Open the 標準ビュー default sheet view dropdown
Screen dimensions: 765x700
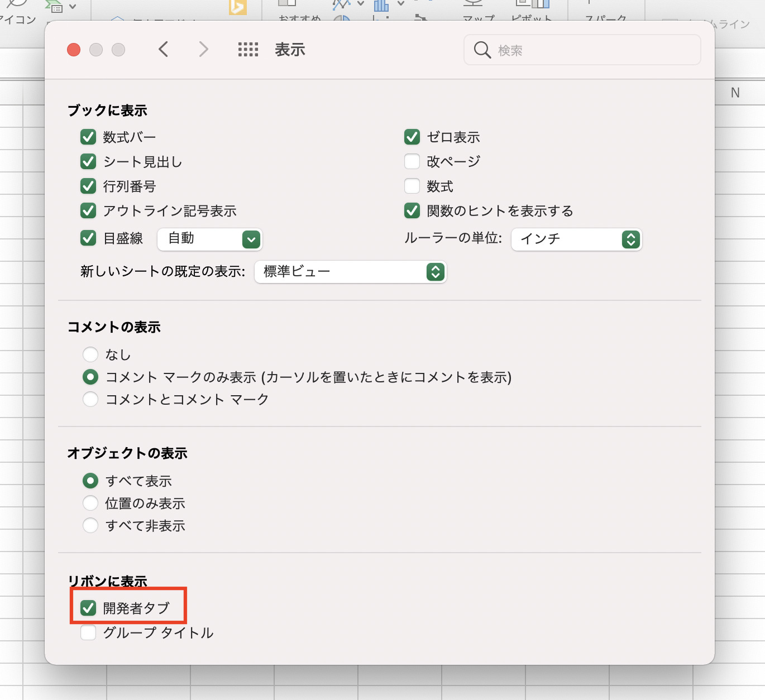coord(350,272)
